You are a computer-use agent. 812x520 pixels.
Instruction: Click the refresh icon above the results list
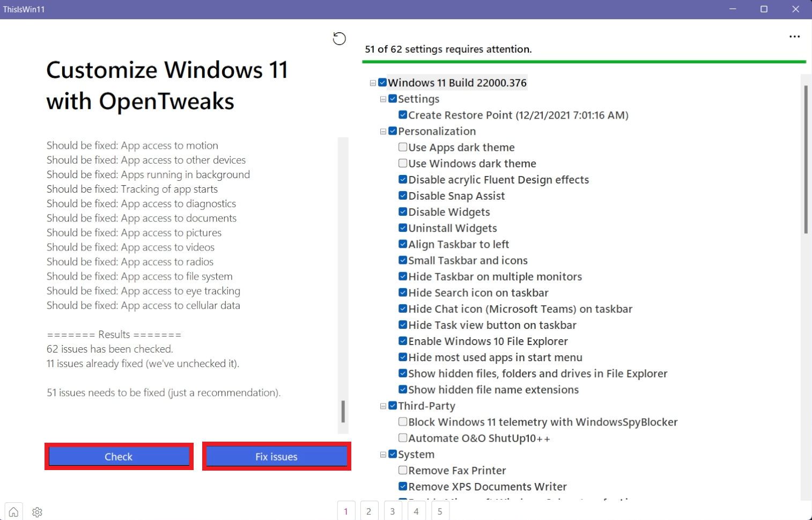coord(339,38)
